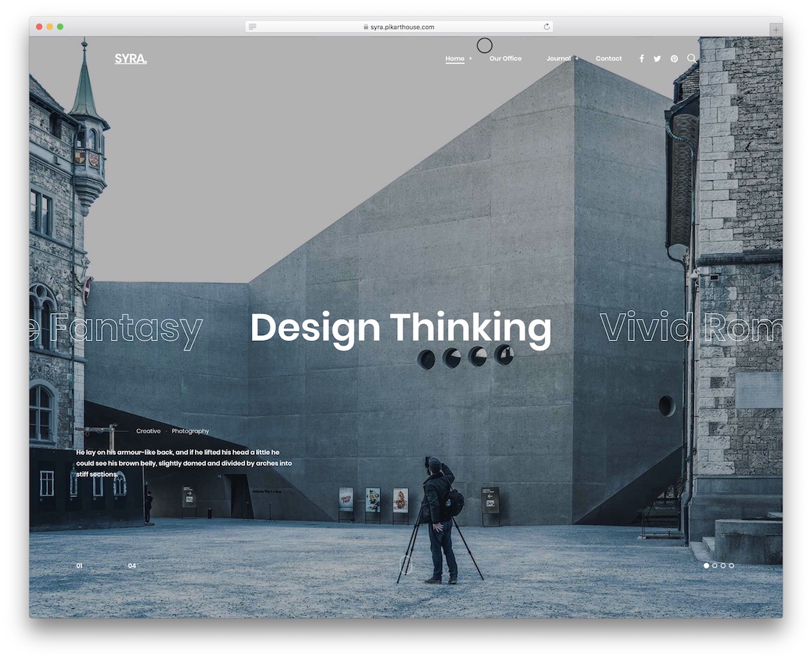Open the search magnifier icon

692,58
